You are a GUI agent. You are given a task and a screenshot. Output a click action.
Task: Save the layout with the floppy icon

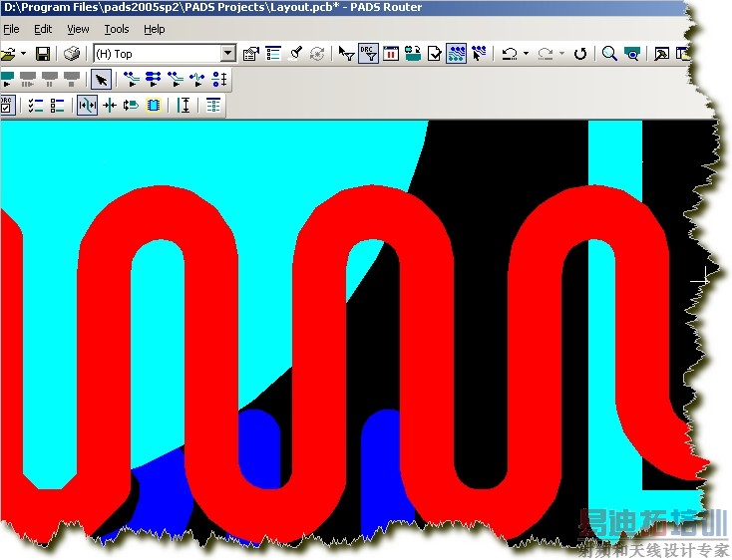click(x=43, y=54)
